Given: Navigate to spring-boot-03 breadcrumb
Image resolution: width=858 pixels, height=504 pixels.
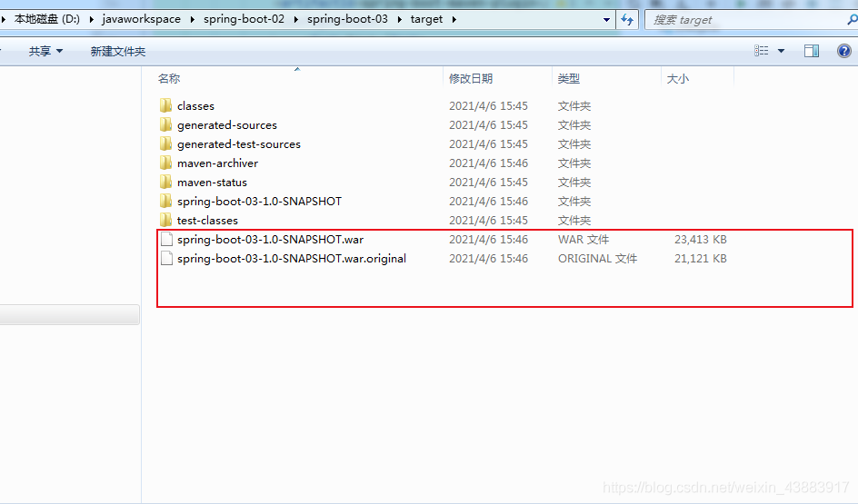Looking at the screenshot, I should tap(347, 19).
